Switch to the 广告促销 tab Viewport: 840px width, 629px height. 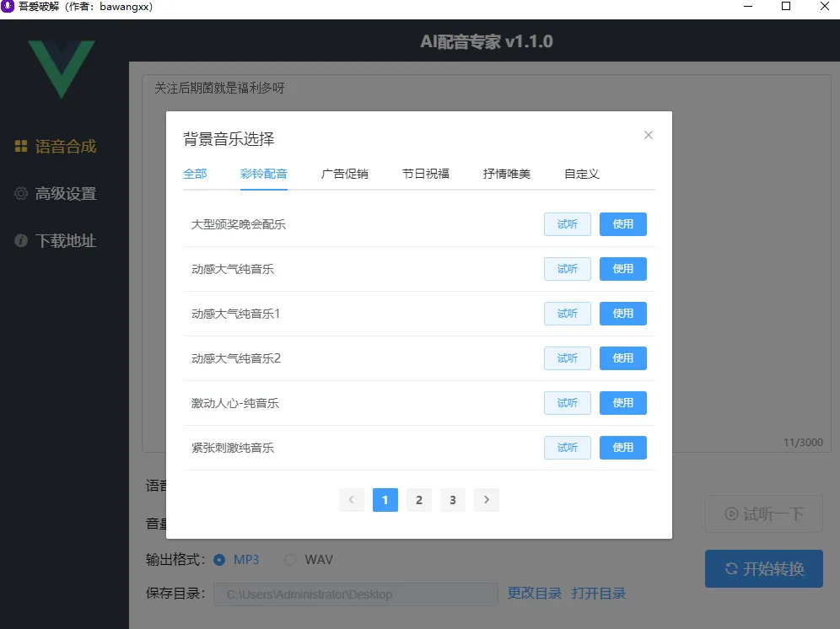click(x=344, y=174)
